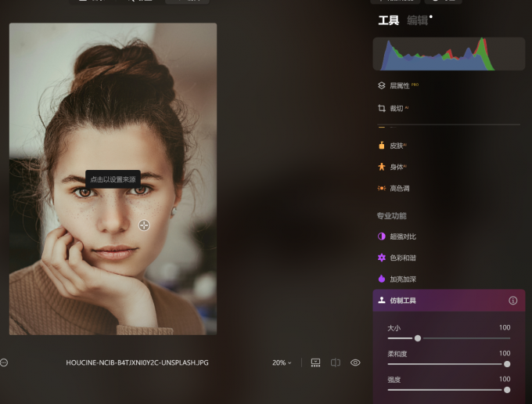The height and width of the screenshot is (404, 532).
Task: Switch to the 工具 tools tab
Action: click(388, 20)
